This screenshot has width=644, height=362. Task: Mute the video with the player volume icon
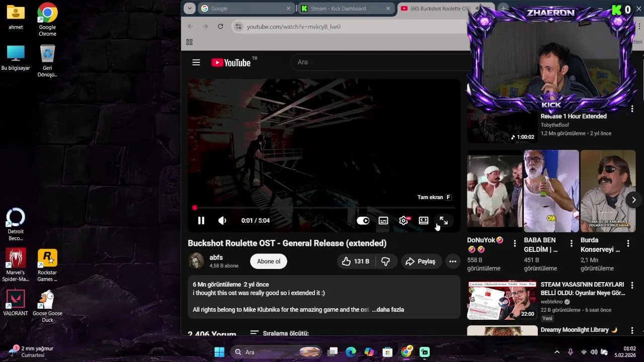tap(222, 221)
